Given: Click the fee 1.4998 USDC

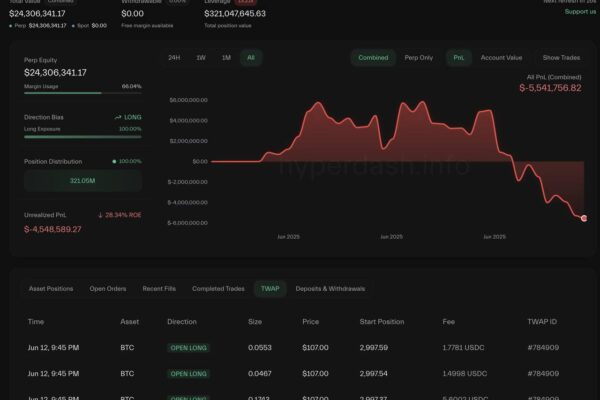Looking at the screenshot, I should click(x=465, y=374).
